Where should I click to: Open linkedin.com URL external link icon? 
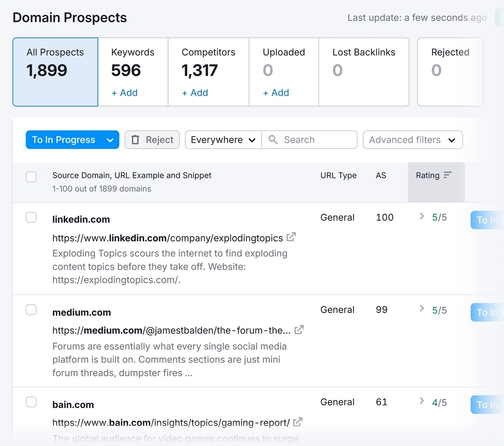(x=291, y=237)
